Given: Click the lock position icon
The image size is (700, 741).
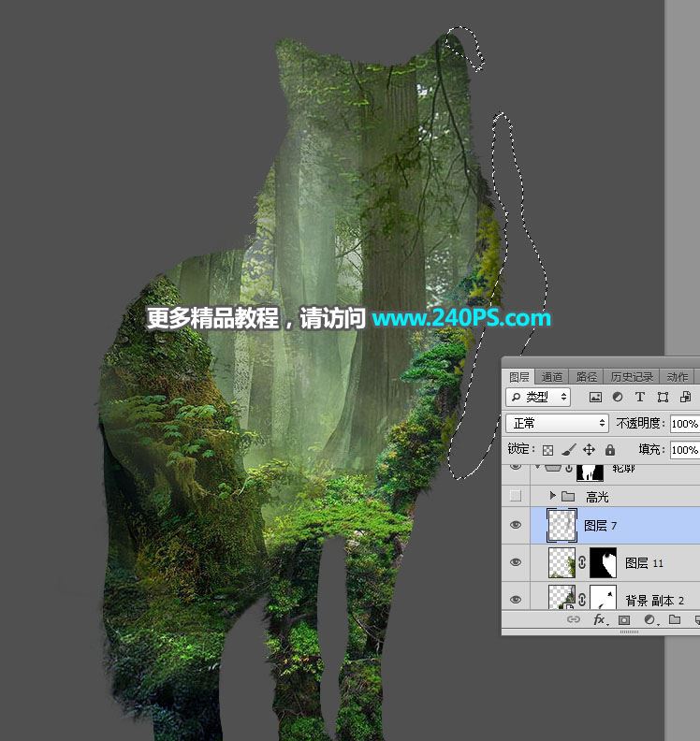Looking at the screenshot, I should tap(590, 450).
